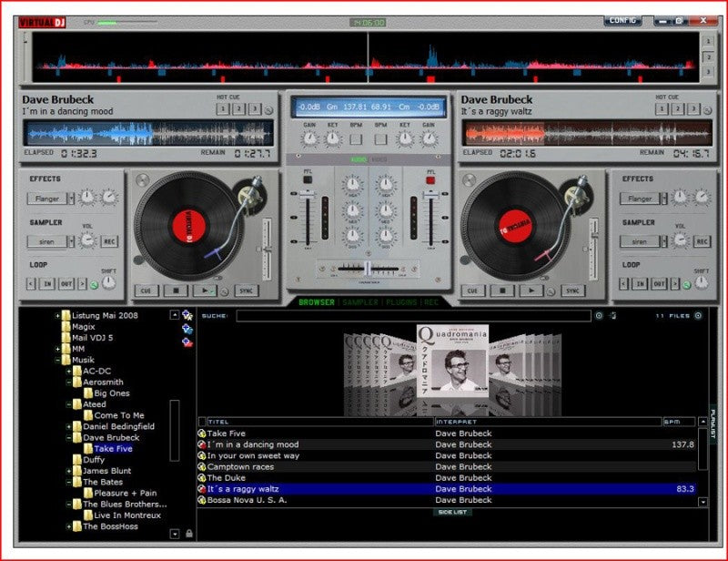Toggle left deck green loop smart button
The height and width of the screenshot is (561, 728).
pyautogui.click(x=94, y=285)
